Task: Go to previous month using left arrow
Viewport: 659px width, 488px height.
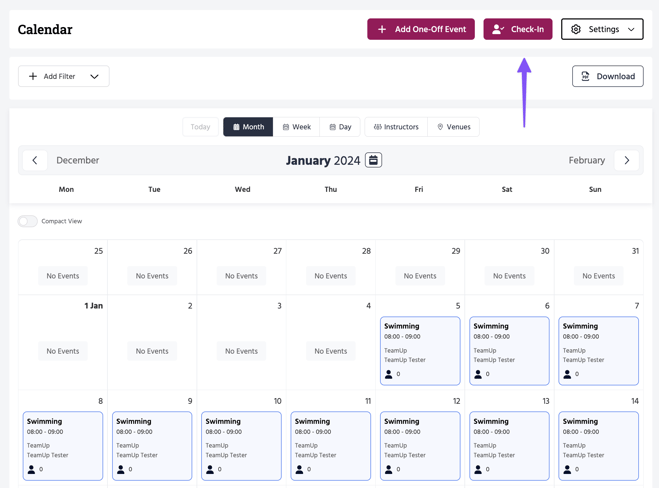Action: tap(35, 160)
